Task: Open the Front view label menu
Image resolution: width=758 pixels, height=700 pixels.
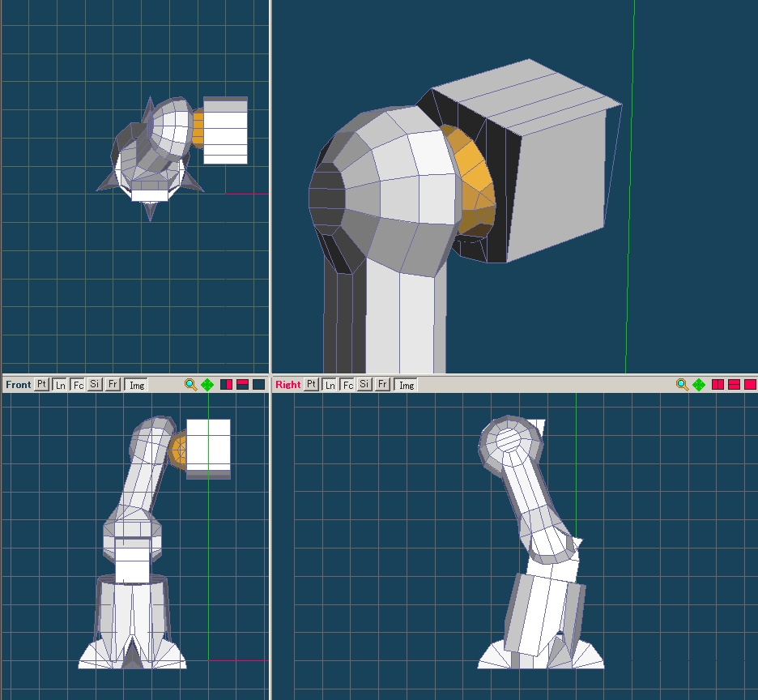Action: (x=18, y=385)
